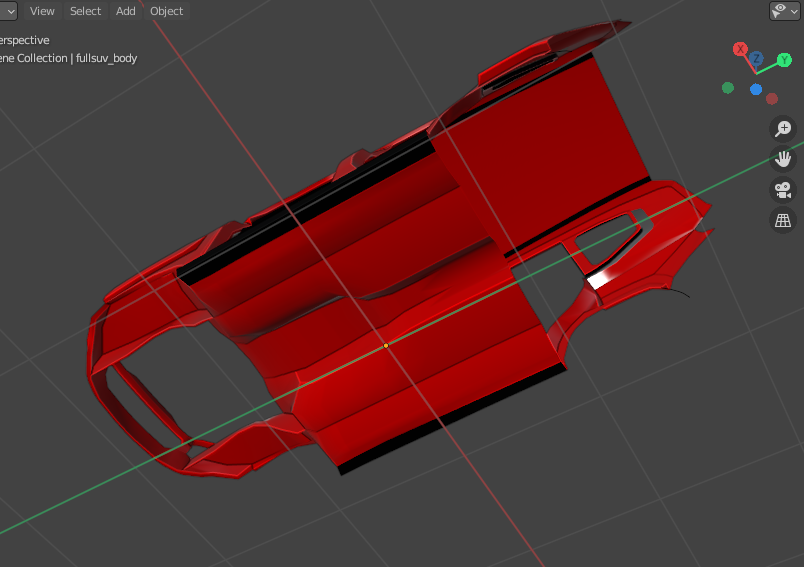Click the blue Z axis on the navigation gizmo
This screenshot has height=567, width=804.
(756, 58)
